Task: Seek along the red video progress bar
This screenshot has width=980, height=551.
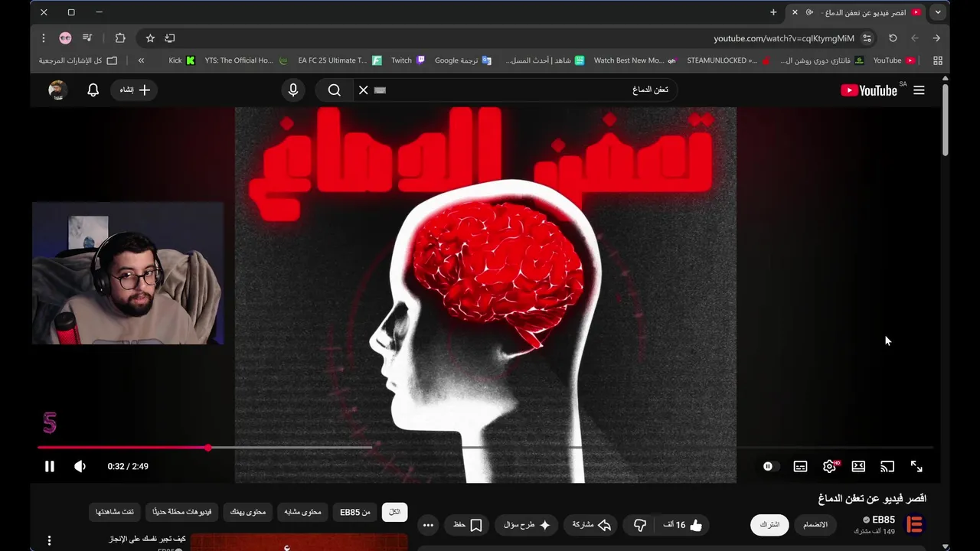Action: click(x=122, y=448)
